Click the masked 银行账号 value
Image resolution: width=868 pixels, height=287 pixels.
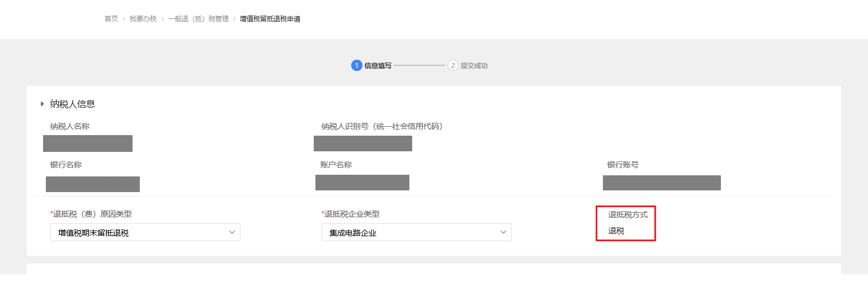pyautogui.click(x=662, y=183)
